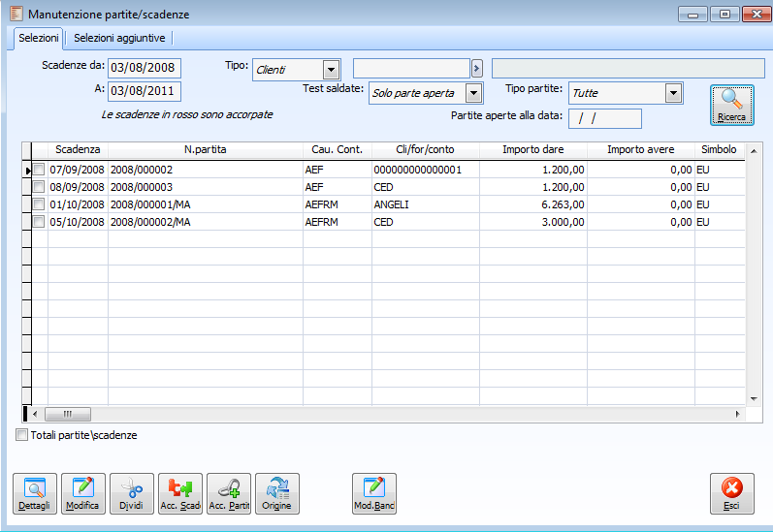This screenshot has height=532, width=773.
Task: Click the Mod.Banc edit button
Action: click(x=374, y=493)
